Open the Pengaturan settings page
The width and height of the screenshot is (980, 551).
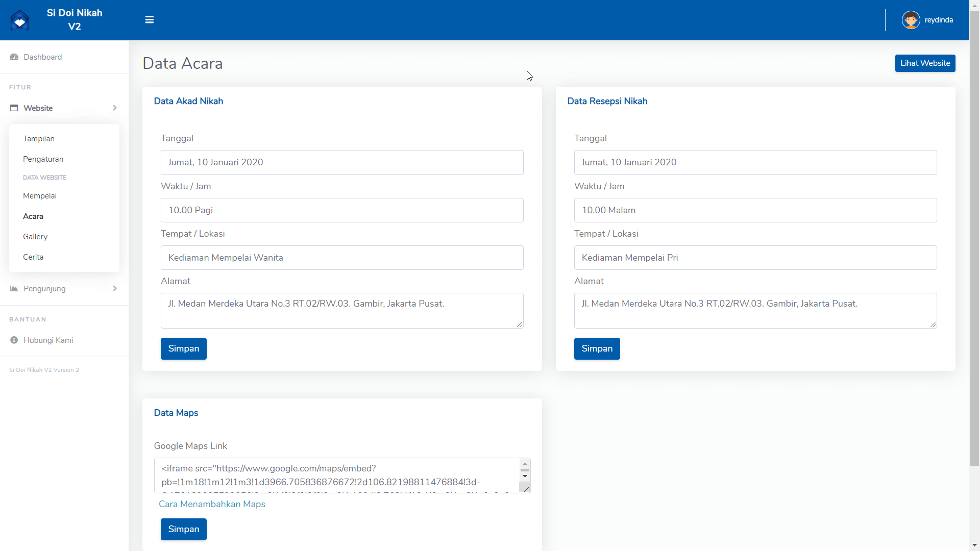[43, 159]
